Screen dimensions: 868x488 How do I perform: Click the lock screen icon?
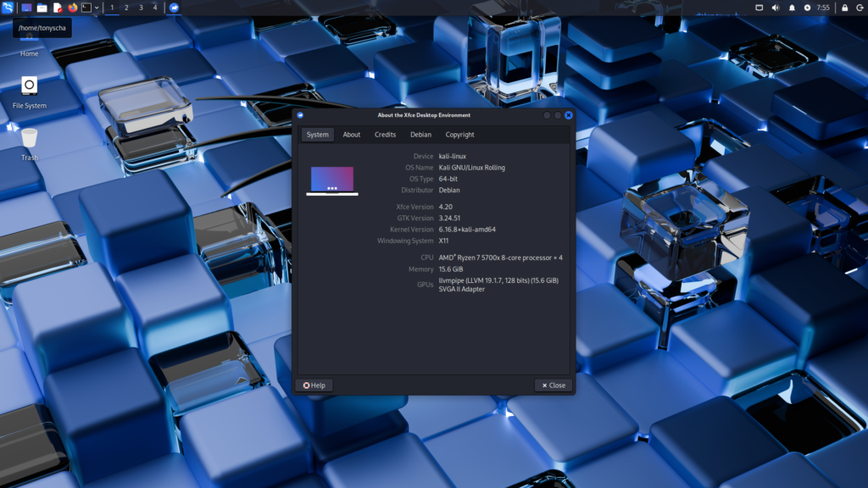click(844, 8)
